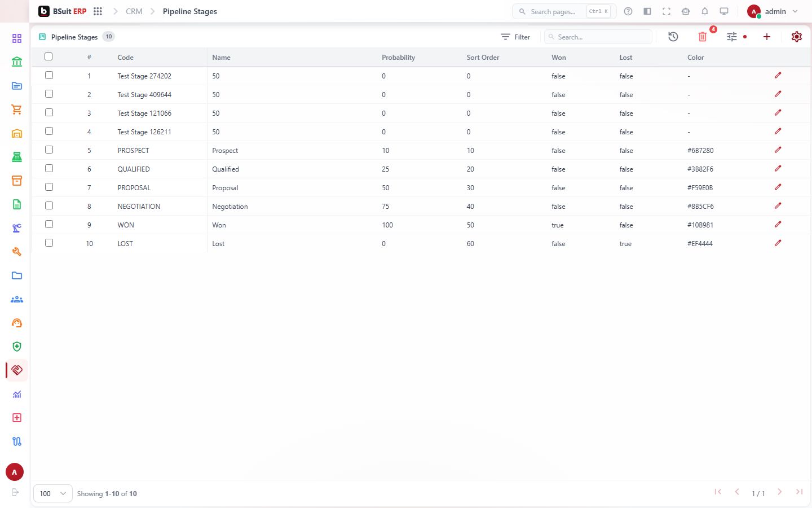Open the notifications bell
812x508 pixels.
pyautogui.click(x=705, y=11)
